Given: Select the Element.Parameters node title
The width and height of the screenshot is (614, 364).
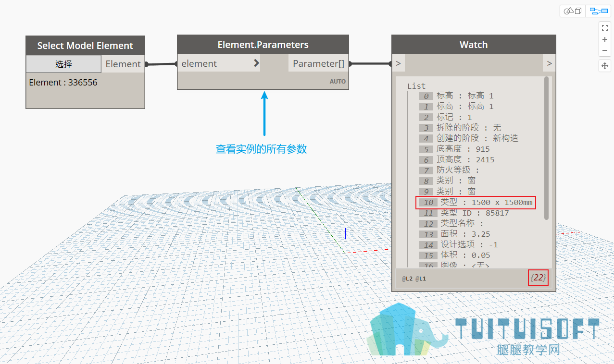Looking at the screenshot, I should coord(263,45).
